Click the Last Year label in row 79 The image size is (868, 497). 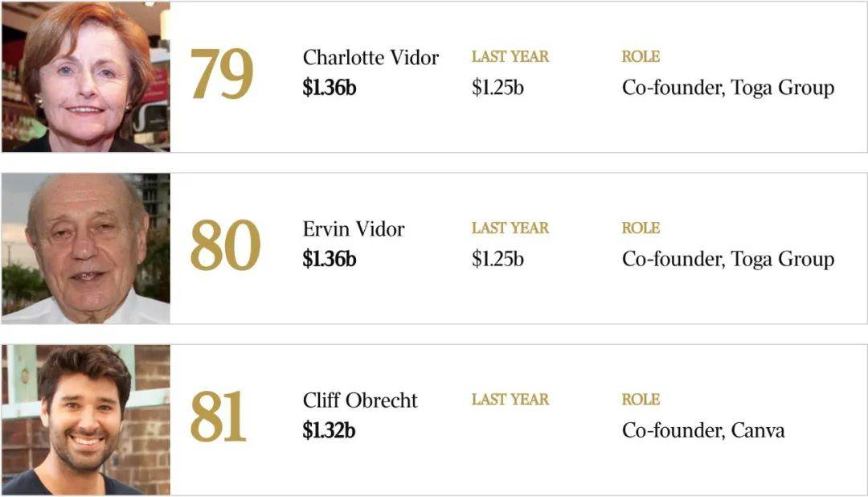(510, 56)
